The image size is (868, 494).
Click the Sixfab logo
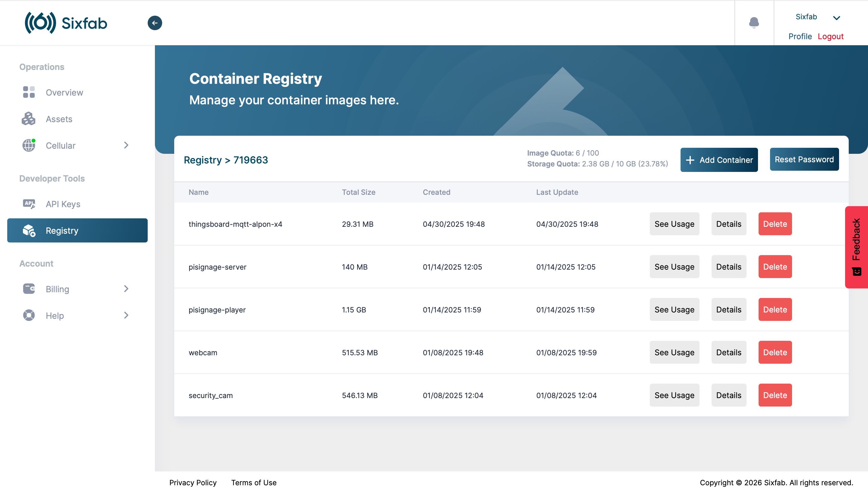click(x=65, y=23)
